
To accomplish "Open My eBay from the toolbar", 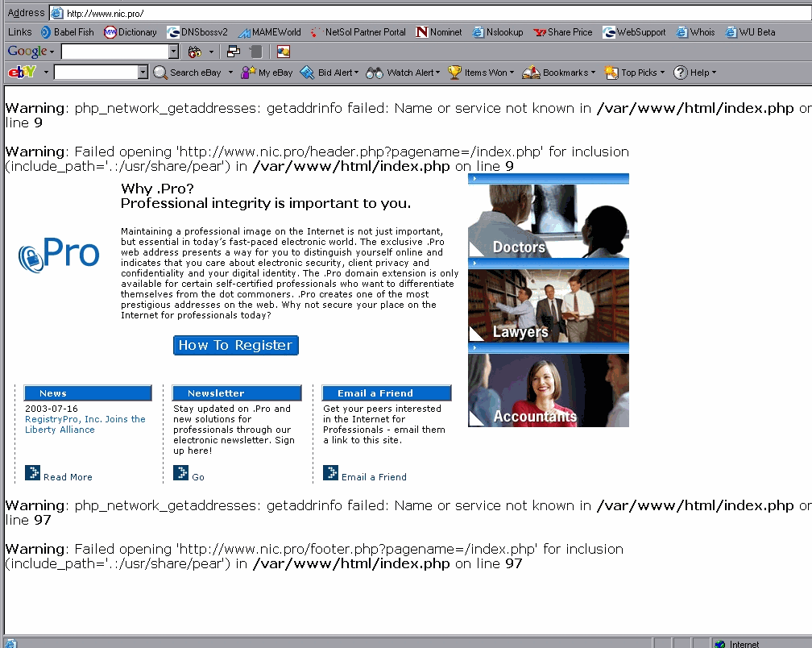I will point(267,73).
